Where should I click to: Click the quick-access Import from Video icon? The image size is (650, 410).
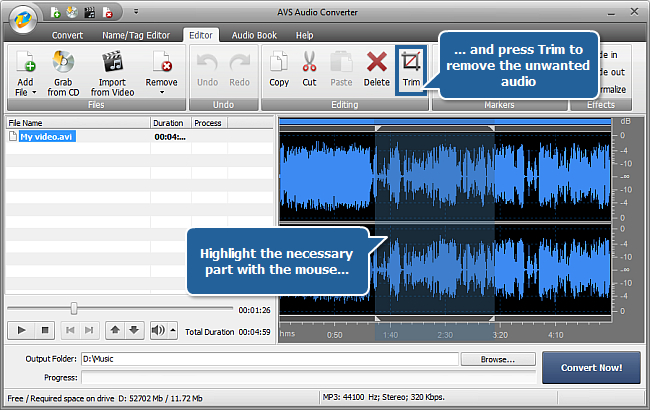[x=90, y=13]
